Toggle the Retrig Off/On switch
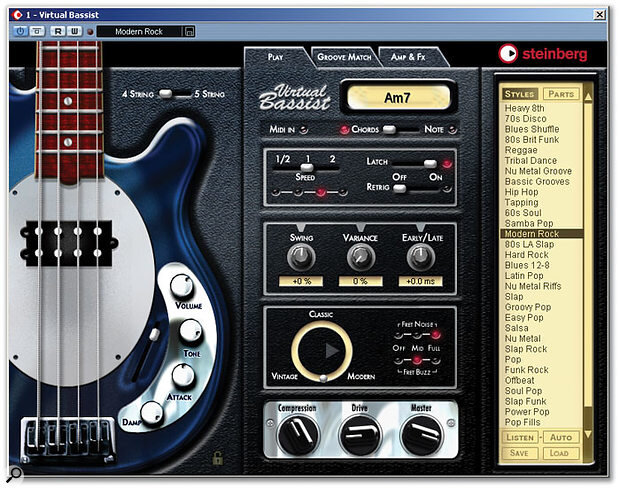Screen dimensions: 620x489 (415, 188)
